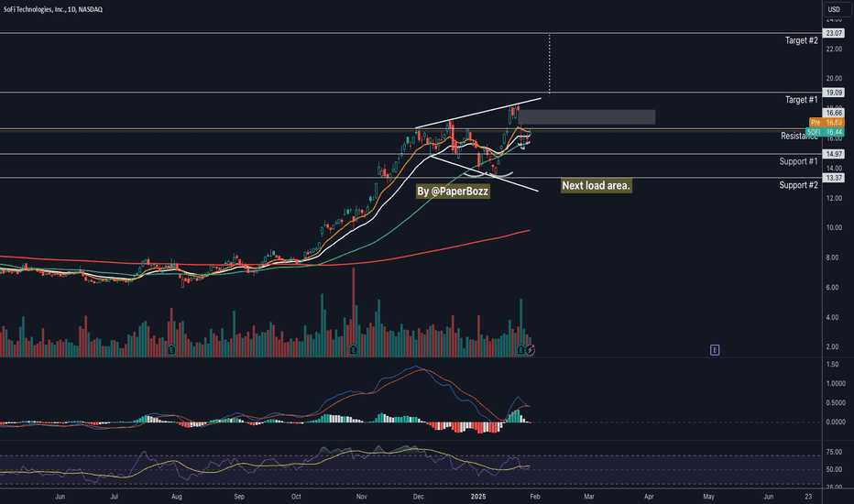Click the Sep date axis label

coord(239,497)
